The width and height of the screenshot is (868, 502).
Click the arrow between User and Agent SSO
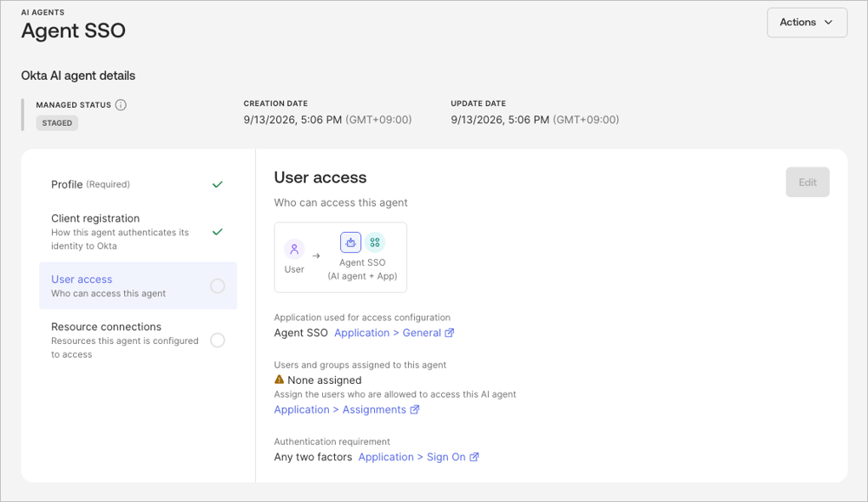click(316, 256)
